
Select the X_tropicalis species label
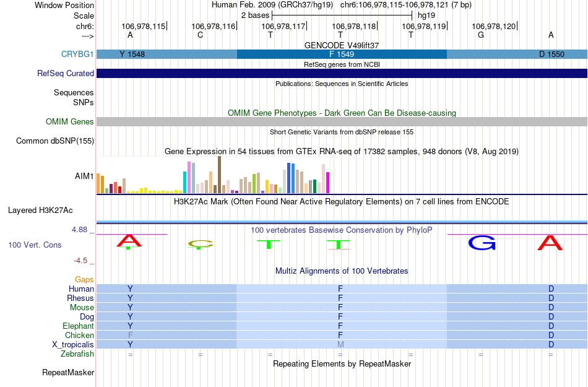click(73, 345)
